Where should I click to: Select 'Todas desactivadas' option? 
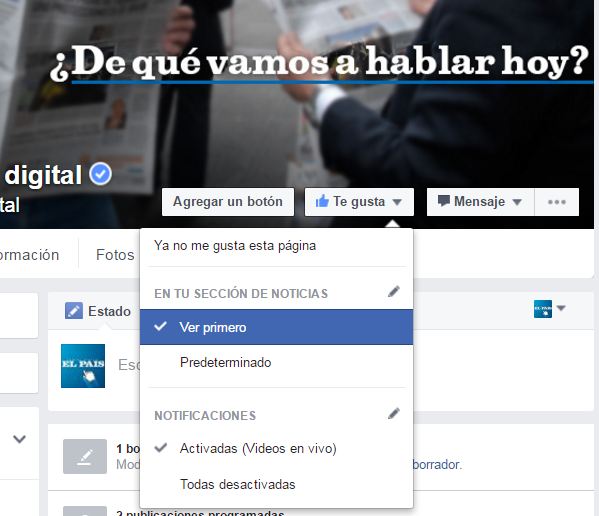(x=276, y=484)
